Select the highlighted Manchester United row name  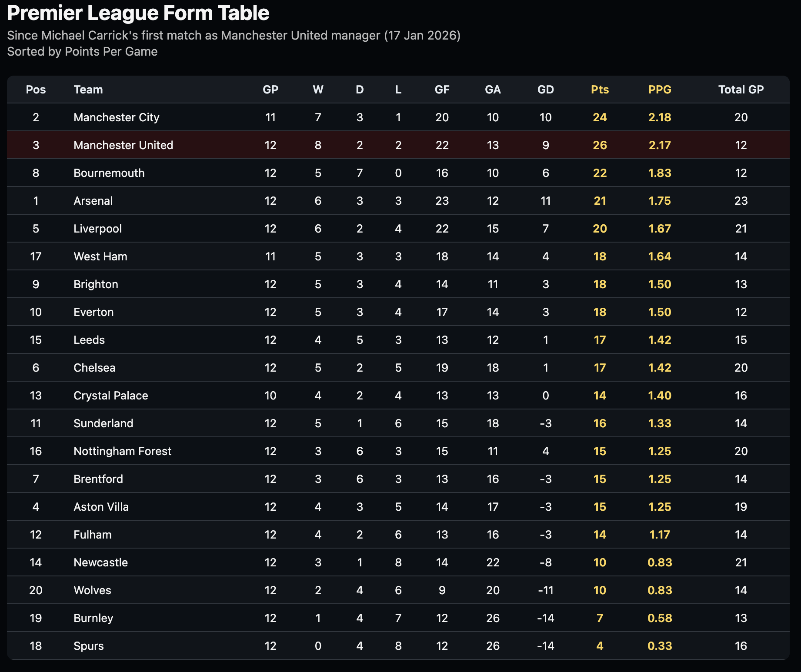point(123,145)
